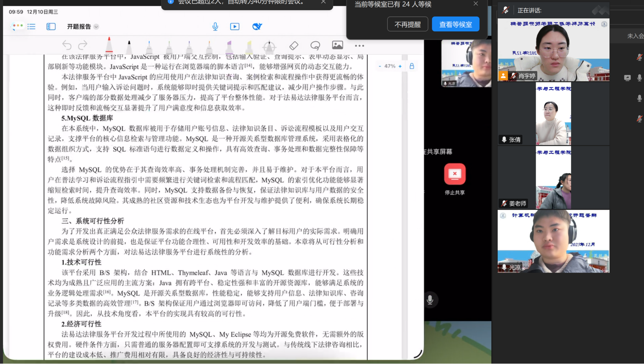Select the eraser tool
This screenshot has height=364, width=644.
click(x=294, y=46)
